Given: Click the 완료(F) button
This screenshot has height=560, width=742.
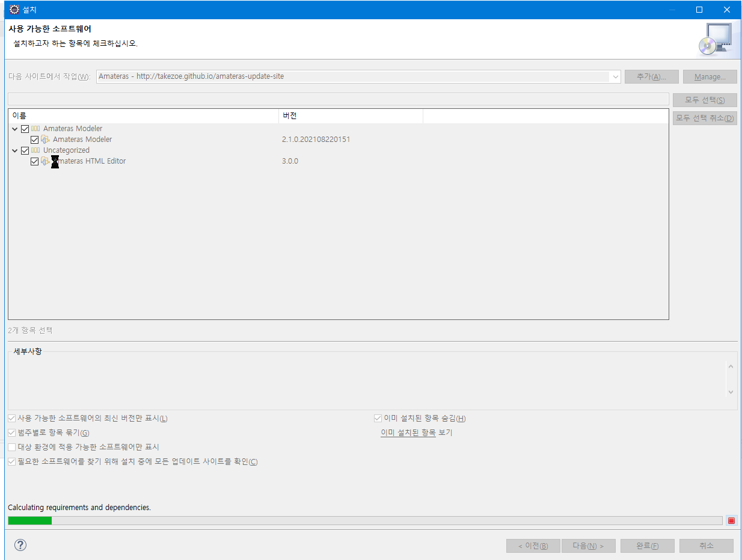Looking at the screenshot, I should pos(648,546).
